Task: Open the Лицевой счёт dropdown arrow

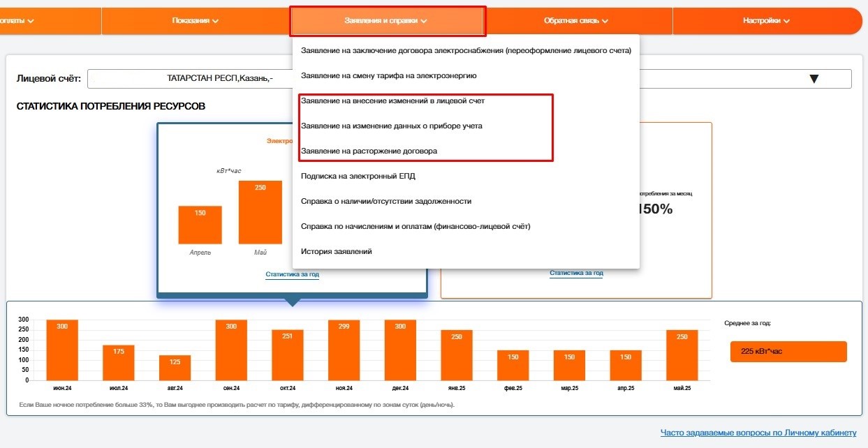Action: pos(813,79)
